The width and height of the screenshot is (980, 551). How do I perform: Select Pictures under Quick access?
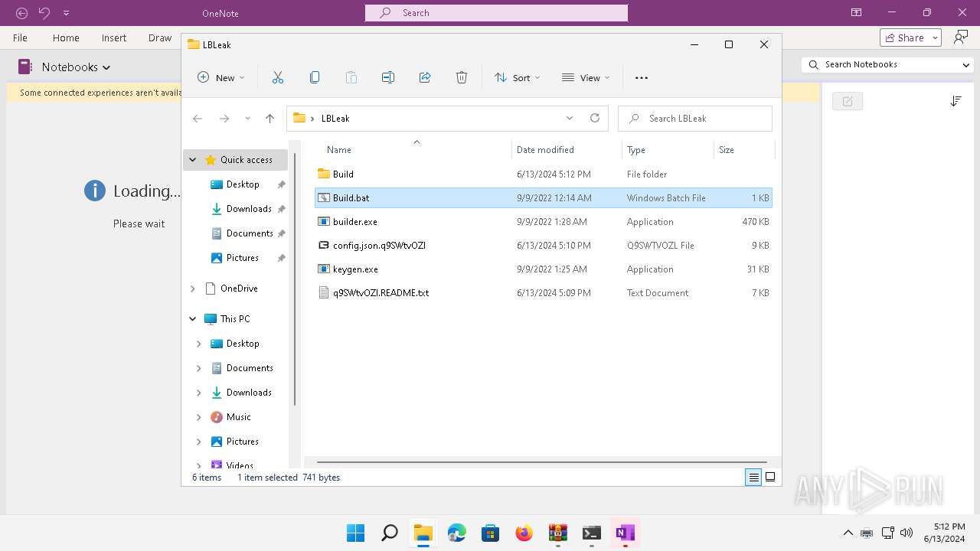pos(243,258)
